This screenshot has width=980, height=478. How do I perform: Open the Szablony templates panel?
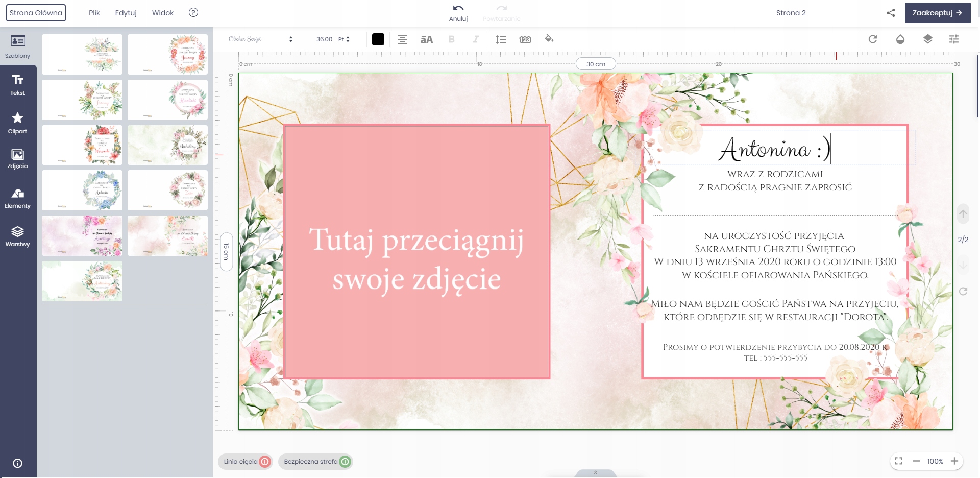click(18, 46)
